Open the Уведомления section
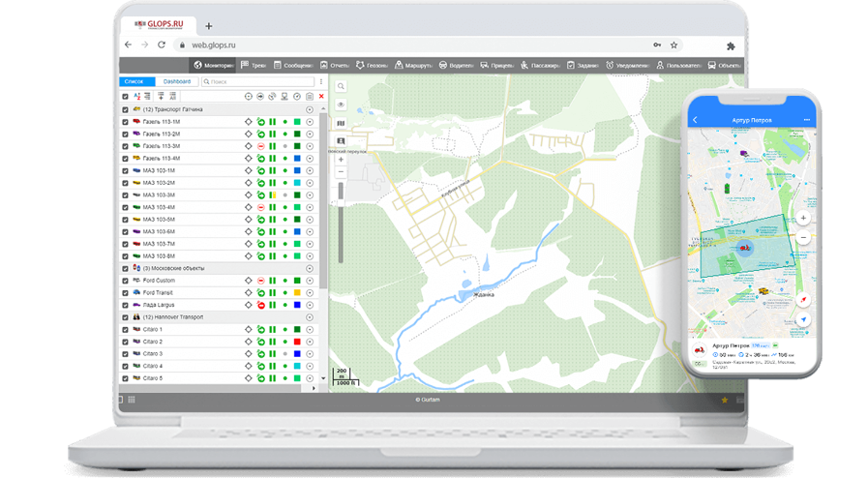The width and height of the screenshot is (868, 478). coord(627,65)
